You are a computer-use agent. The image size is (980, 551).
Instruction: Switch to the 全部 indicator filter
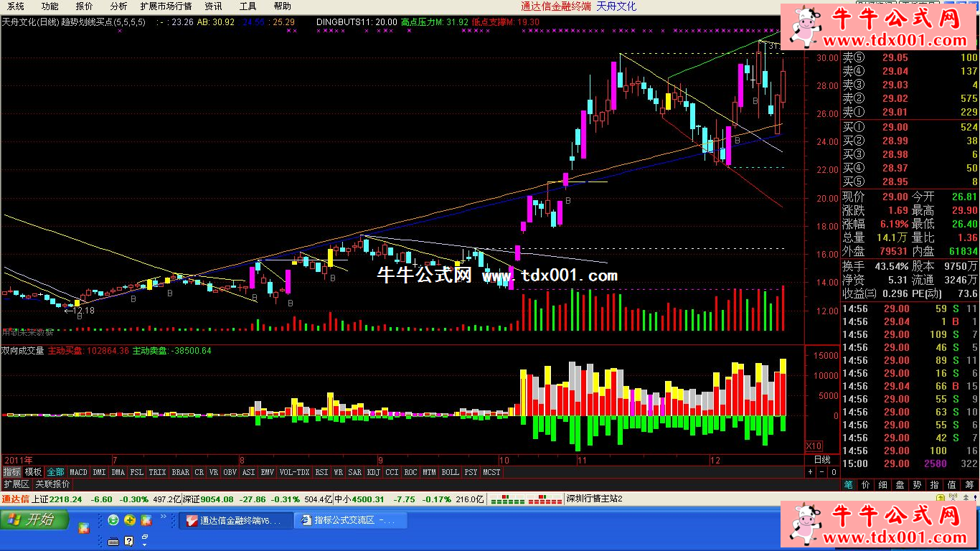coord(55,472)
